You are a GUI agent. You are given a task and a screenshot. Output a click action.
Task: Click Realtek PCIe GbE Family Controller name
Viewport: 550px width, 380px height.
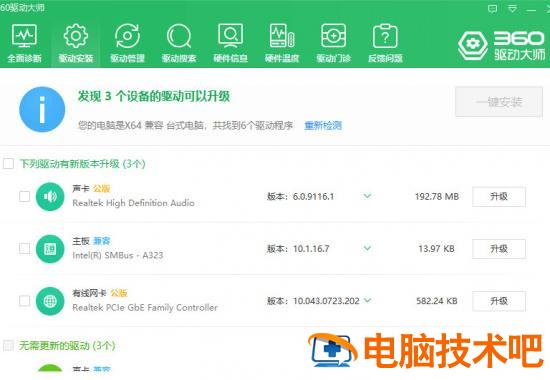145,307
